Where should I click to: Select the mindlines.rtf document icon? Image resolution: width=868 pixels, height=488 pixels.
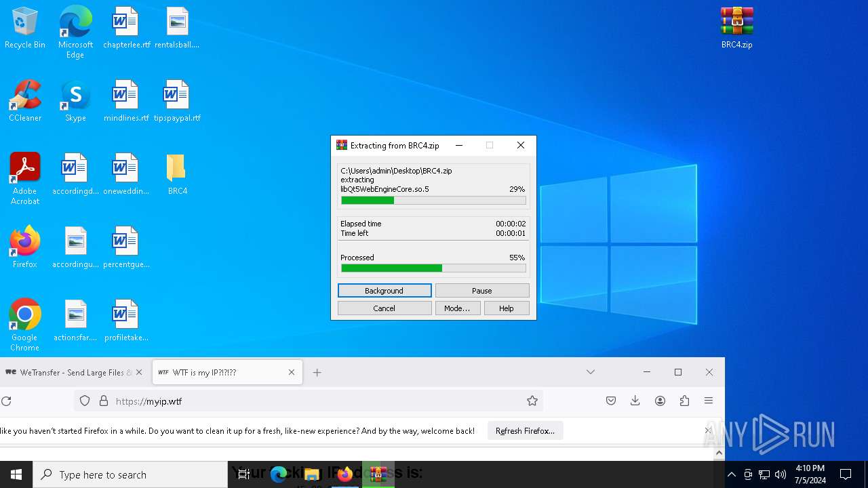[x=126, y=102]
